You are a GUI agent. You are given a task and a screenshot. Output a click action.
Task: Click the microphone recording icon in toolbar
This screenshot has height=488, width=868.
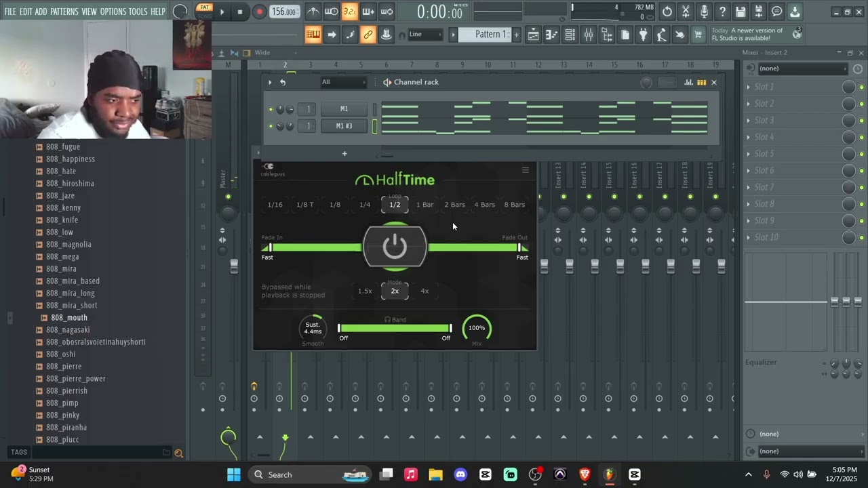pyautogui.click(x=704, y=12)
